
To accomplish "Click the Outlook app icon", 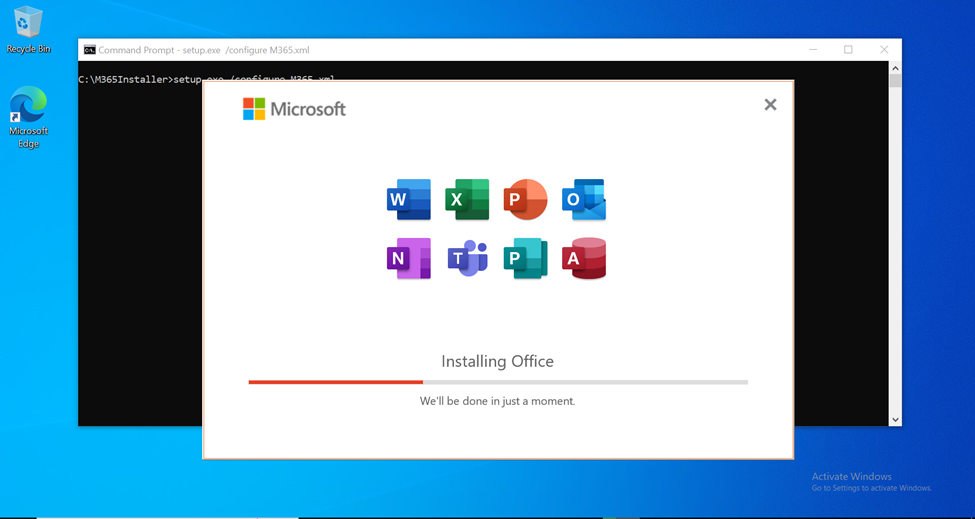I will click(x=584, y=200).
